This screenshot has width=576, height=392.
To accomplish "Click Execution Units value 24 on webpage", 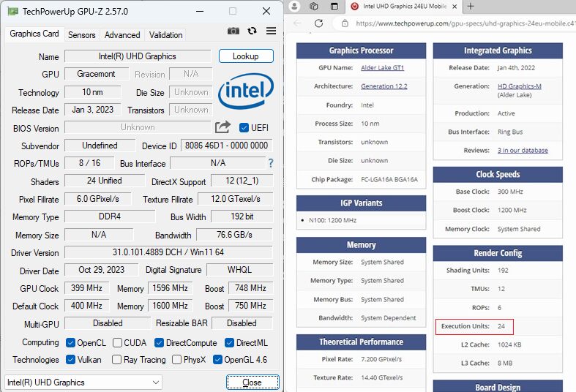I will [501, 326].
